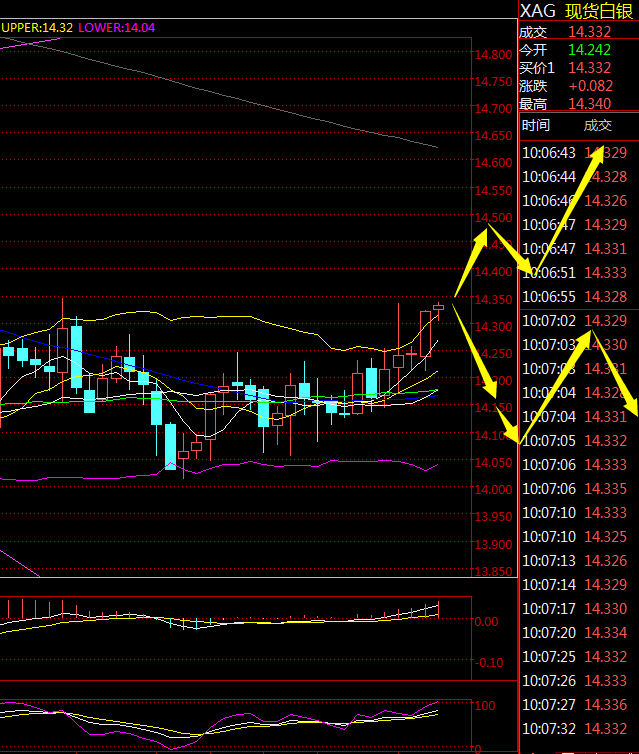Click the 14.300 price axis label

click(x=493, y=327)
